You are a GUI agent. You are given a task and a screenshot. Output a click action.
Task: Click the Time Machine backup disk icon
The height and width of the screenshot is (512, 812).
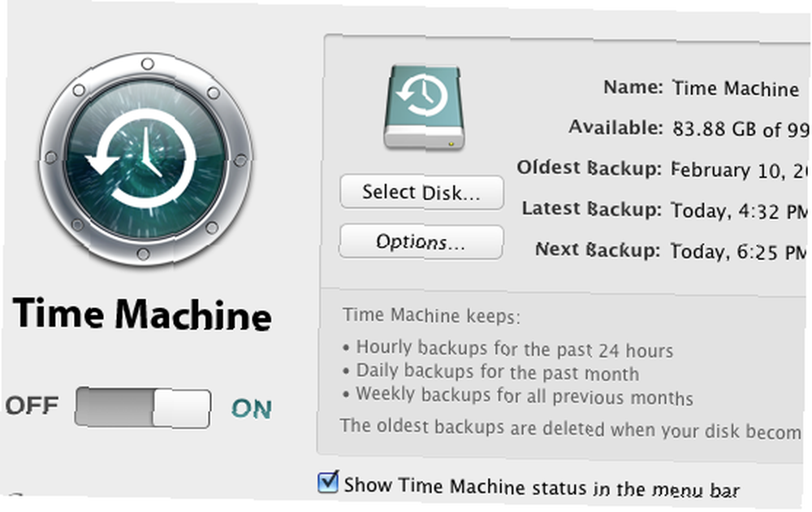(x=424, y=107)
